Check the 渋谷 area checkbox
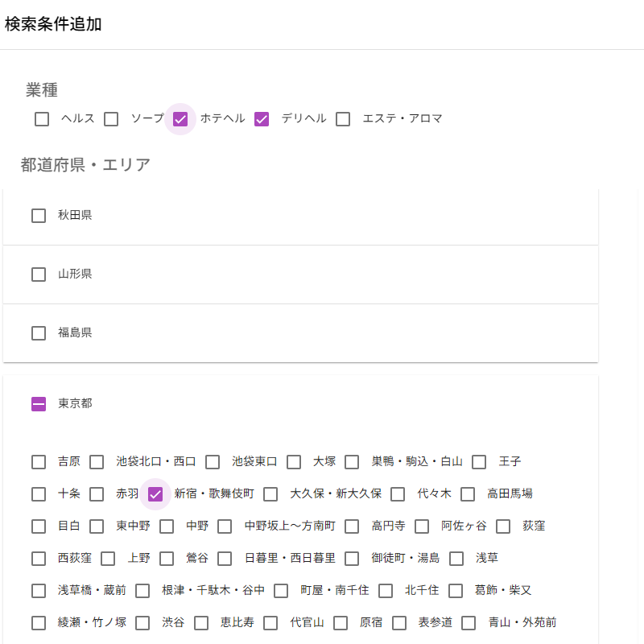 click(142, 623)
